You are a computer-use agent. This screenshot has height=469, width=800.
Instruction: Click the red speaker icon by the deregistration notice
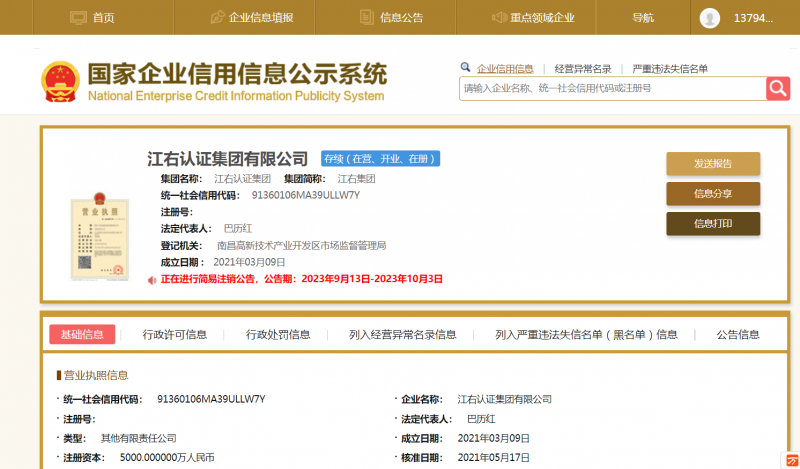click(152, 280)
